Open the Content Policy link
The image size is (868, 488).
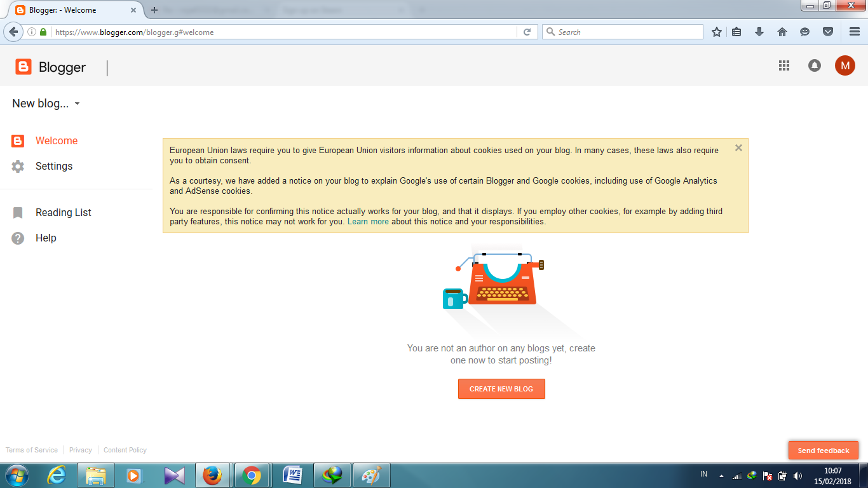[125, 450]
